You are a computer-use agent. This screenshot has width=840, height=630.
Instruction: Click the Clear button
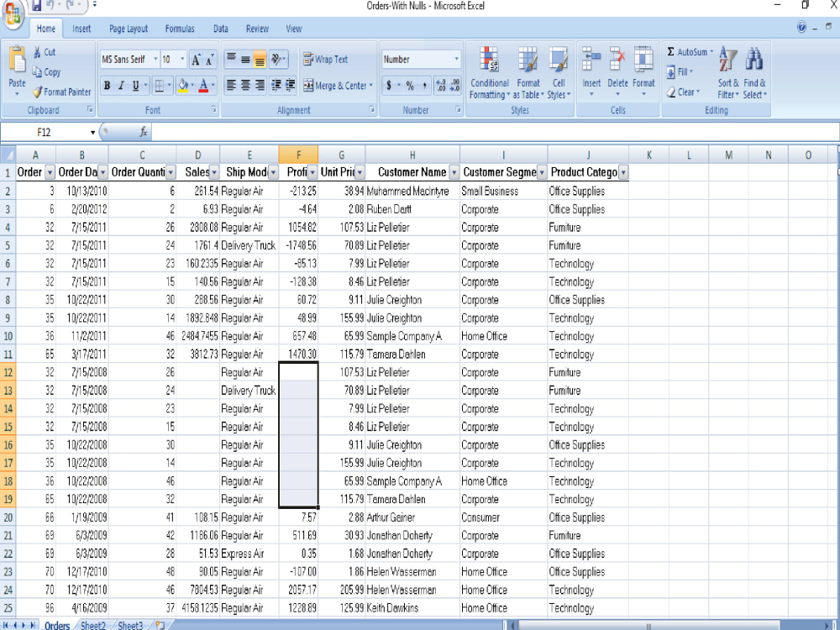(683, 92)
